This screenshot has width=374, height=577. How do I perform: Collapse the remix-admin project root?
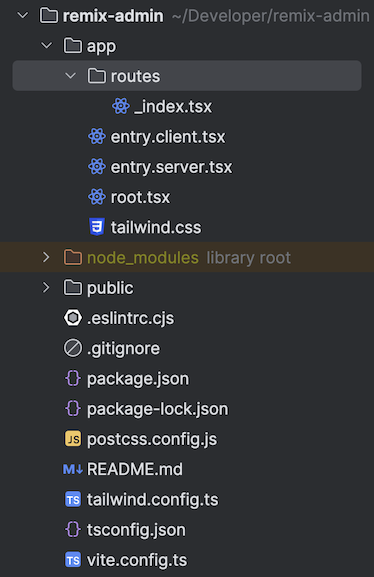tap(23, 15)
